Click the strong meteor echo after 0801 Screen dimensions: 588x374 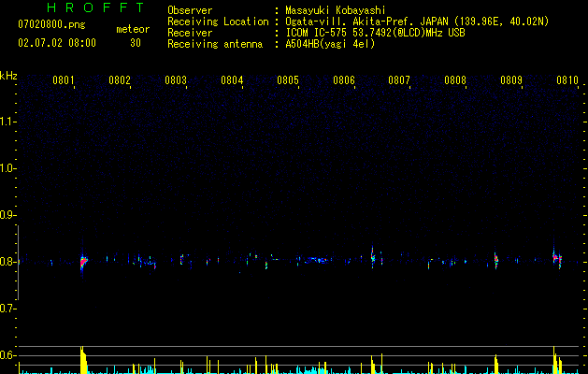coord(83,262)
